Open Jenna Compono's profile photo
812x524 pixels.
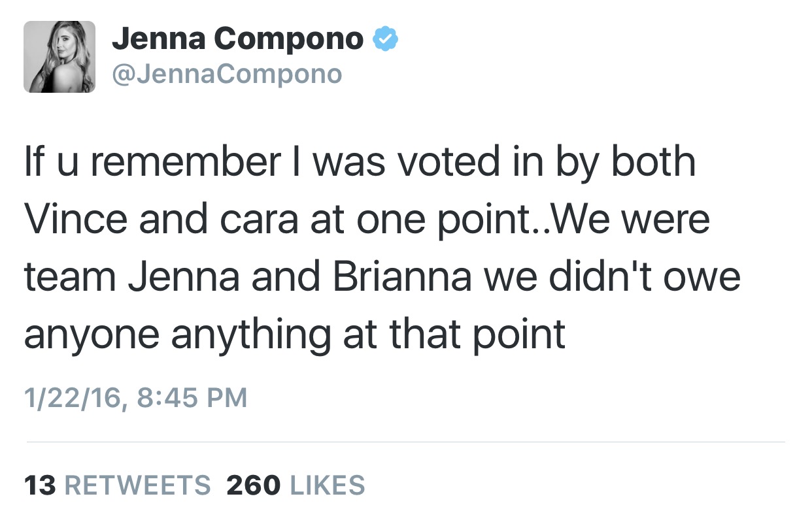tap(59, 57)
